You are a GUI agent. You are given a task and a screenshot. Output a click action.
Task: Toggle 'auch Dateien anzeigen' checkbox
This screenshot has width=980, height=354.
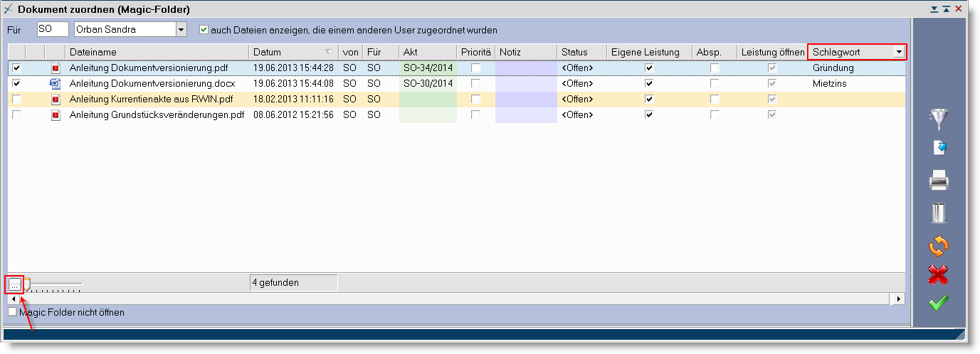click(x=204, y=30)
